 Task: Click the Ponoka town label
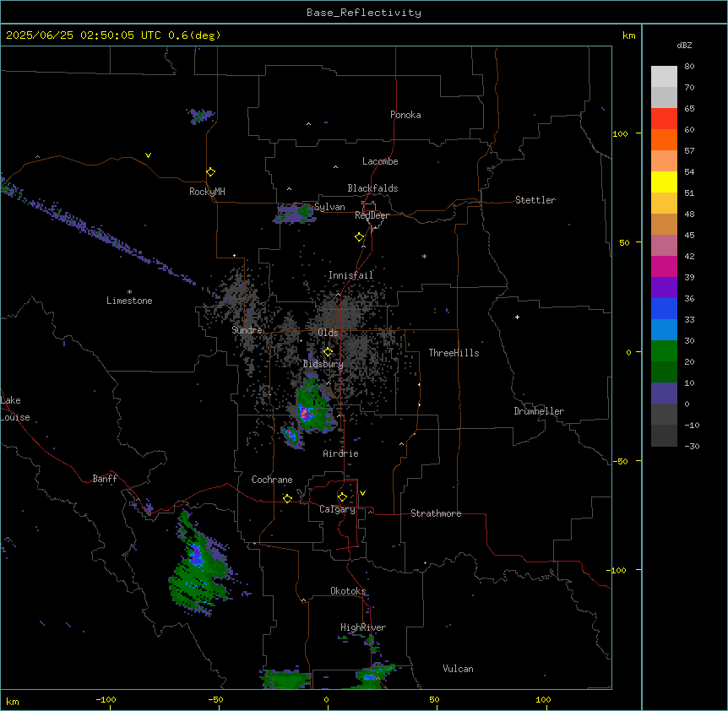405,115
